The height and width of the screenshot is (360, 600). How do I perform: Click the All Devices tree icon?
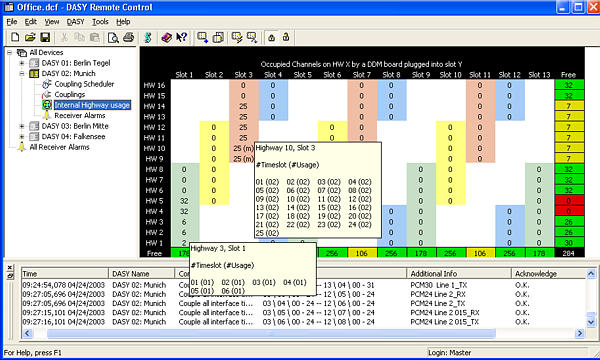point(21,52)
